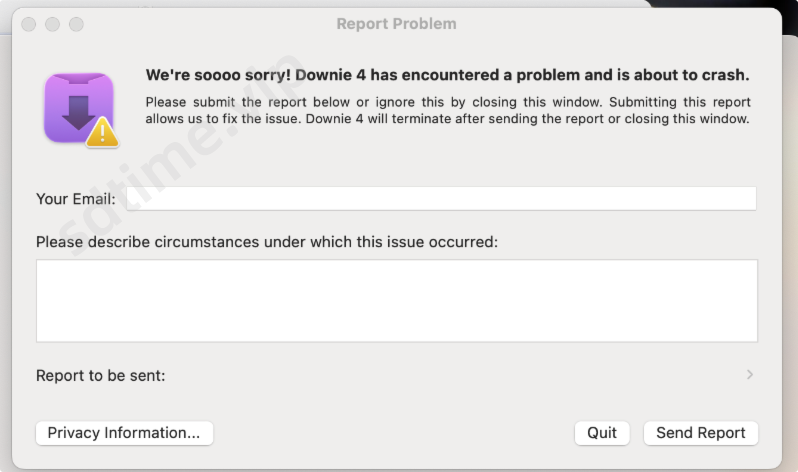Image resolution: width=798 pixels, height=472 pixels.
Task: Click the "Please submit the report below" paragraph
Action: [447, 110]
